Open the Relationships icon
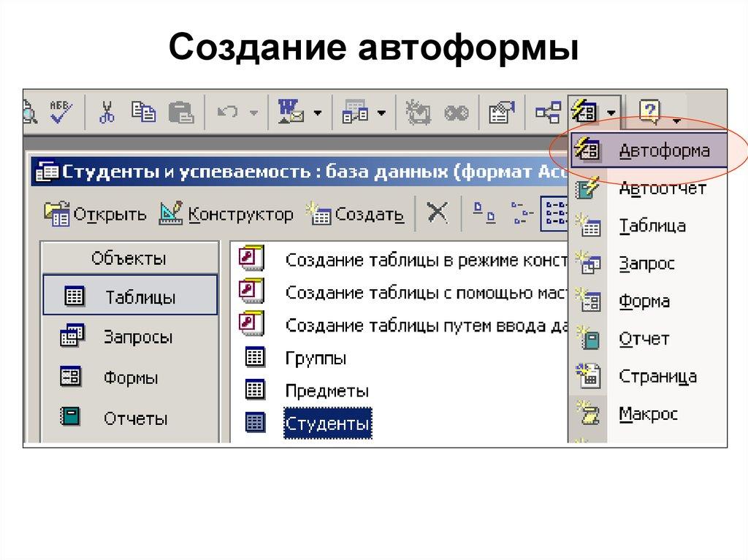 pyautogui.click(x=548, y=111)
